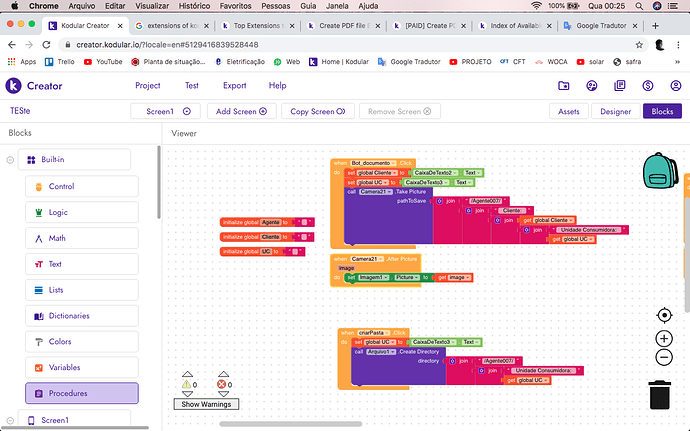The width and height of the screenshot is (690, 431).
Task: Bookmark this page with the star
Action: [x=639, y=44]
